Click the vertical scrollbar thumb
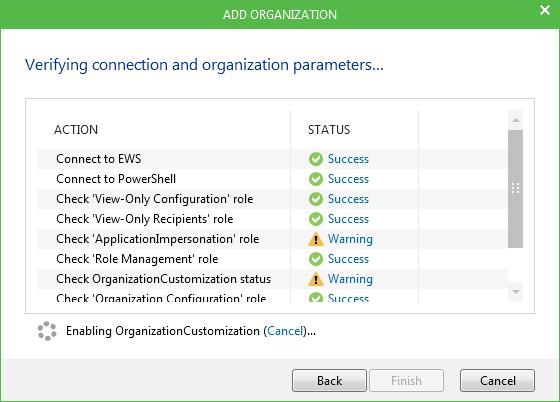This screenshot has width=560, height=402. 515,189
